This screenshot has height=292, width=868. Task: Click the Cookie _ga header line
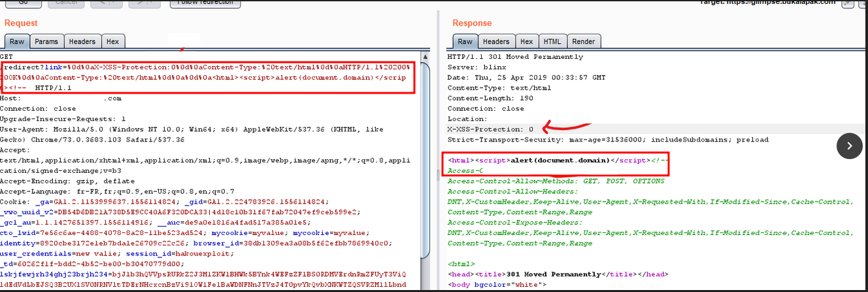(x=165, y=202)
